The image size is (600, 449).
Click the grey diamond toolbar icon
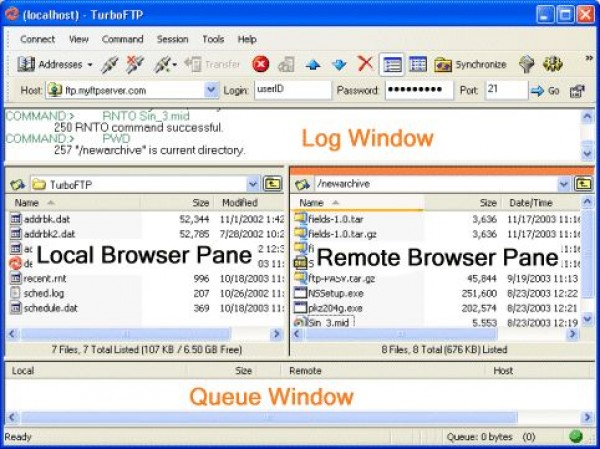click(x=527, y=64)
